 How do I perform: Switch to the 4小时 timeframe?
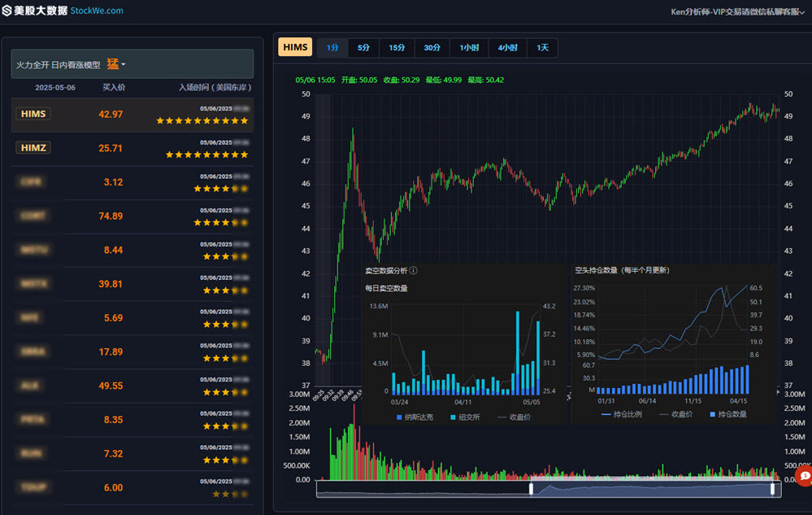[507, 48]
